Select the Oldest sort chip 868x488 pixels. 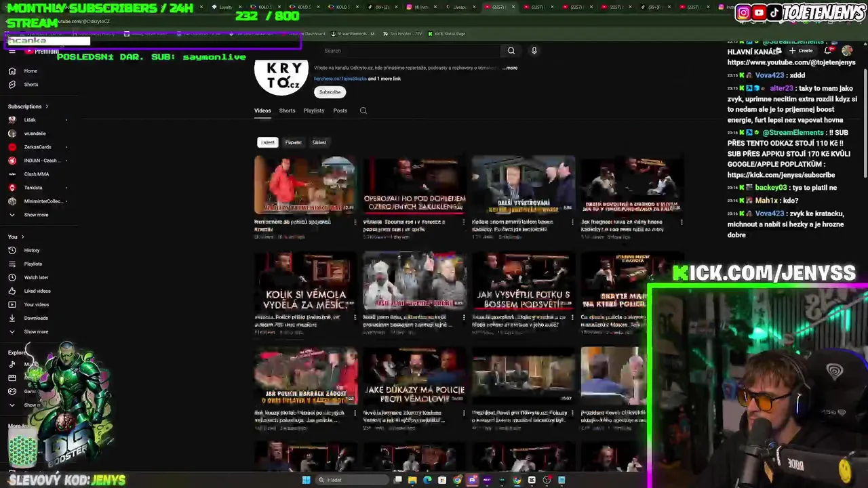[x=319, y=142]
